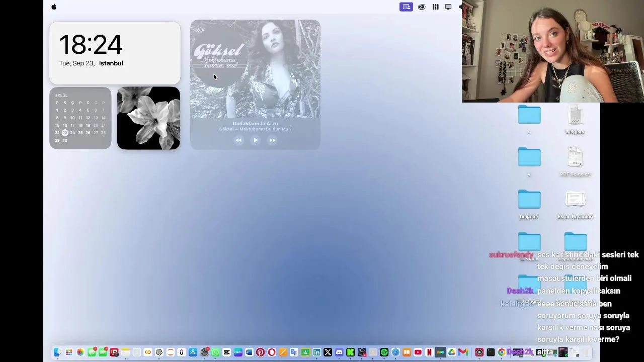
Task: Open Opera browser from the dock
Action: pos(272,352)
